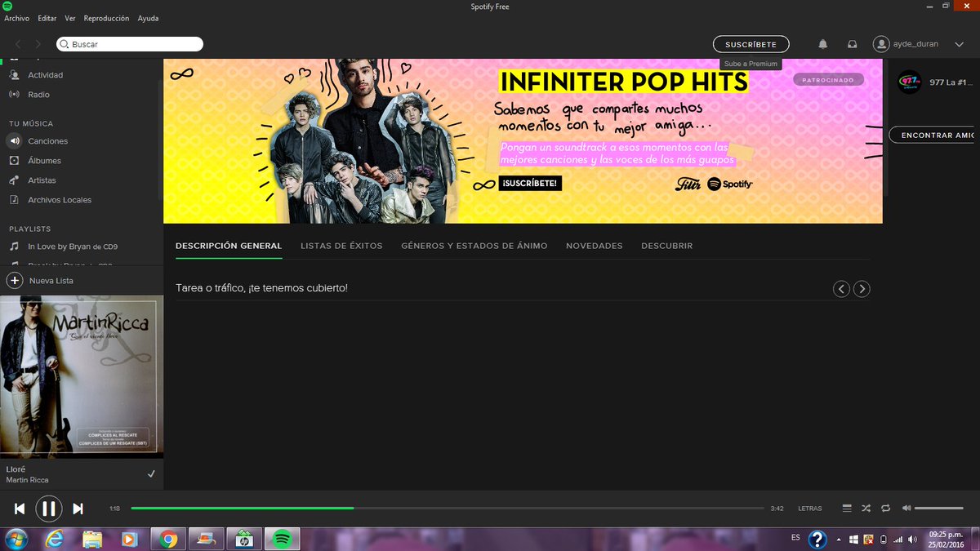Open the Reproducción menu
This screenshot has height=551, width=980.
point(106,18)
